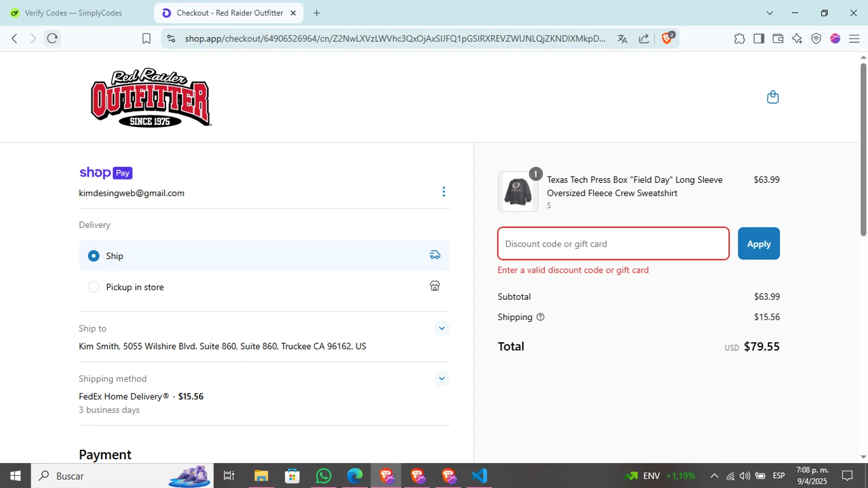868x488 pixels.
Task: Click the Shop Pay logo
Action: point(106,173)
